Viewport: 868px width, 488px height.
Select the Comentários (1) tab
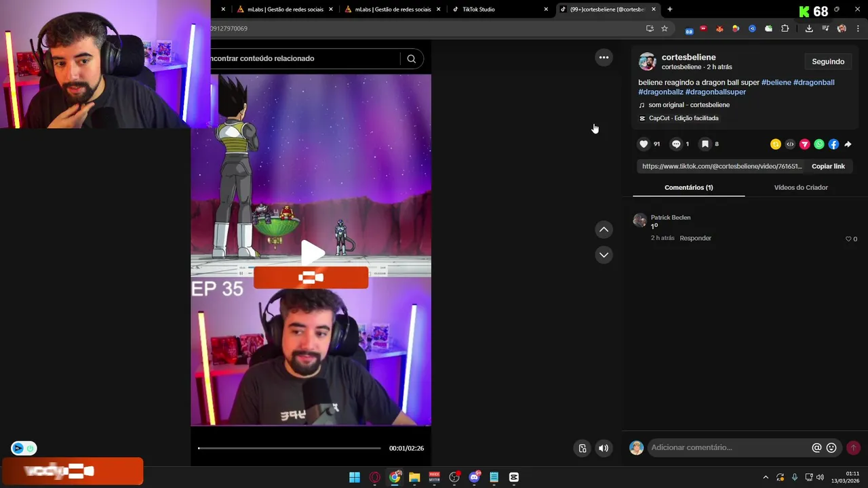tap(688, 188)
